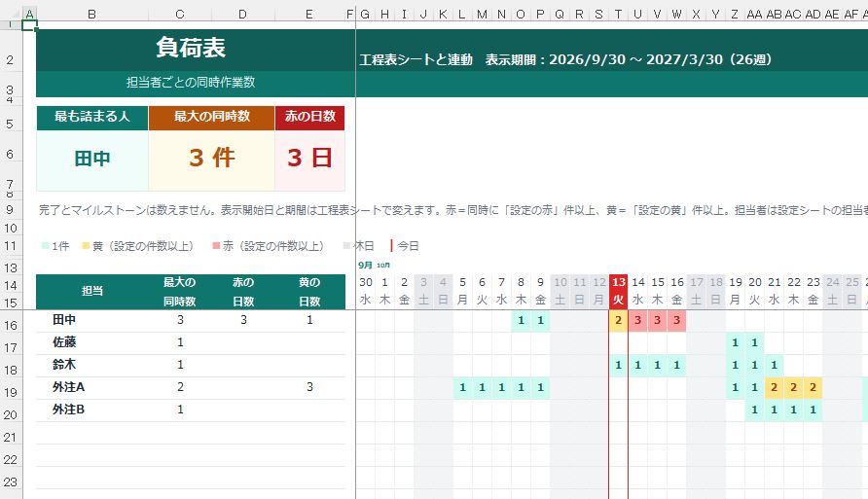Click the 最大の同時数 orange header cell
Image resolution: width=868 pixels, height=499 pixels.
coord(211,118)
